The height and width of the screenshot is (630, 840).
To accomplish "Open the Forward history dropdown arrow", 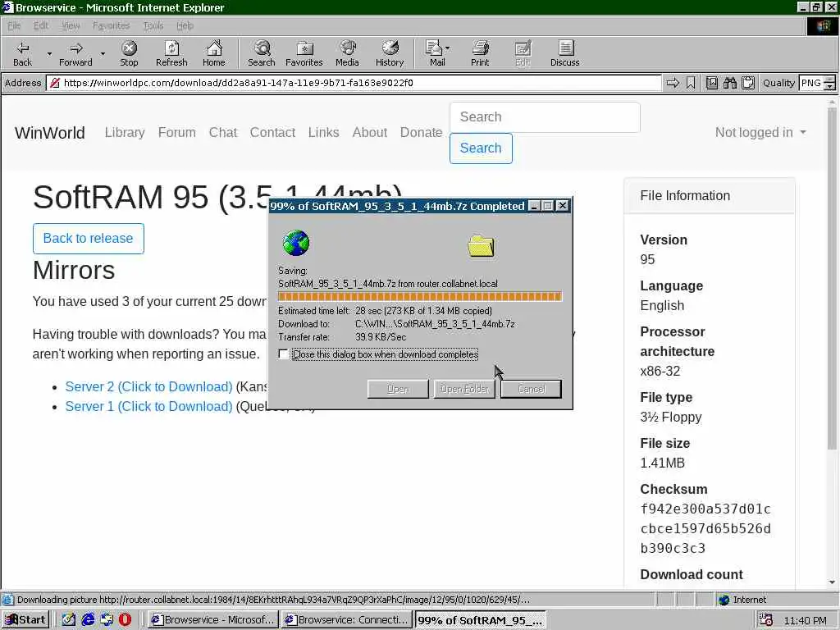I will click(103, 53).
